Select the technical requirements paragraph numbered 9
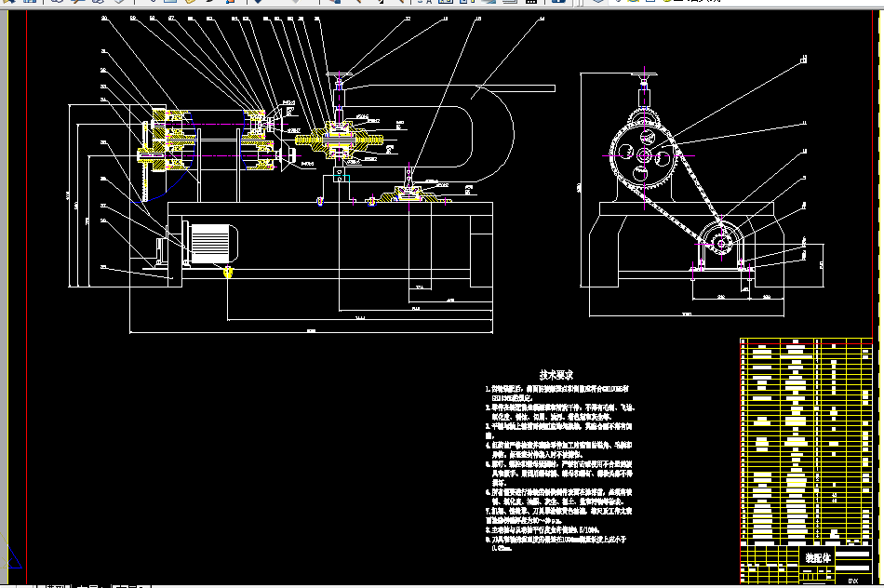Image resolution: width=884 pixels, height=588 pixels. pos(556,543)
